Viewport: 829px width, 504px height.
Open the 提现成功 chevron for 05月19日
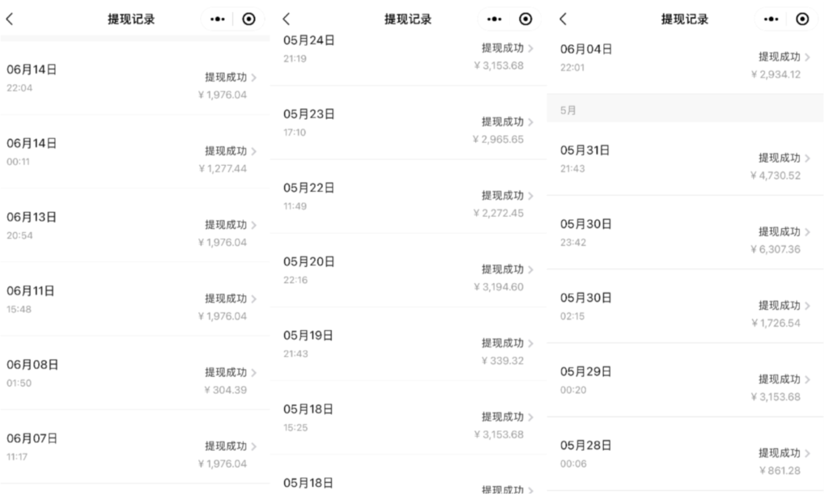[530, 343]
